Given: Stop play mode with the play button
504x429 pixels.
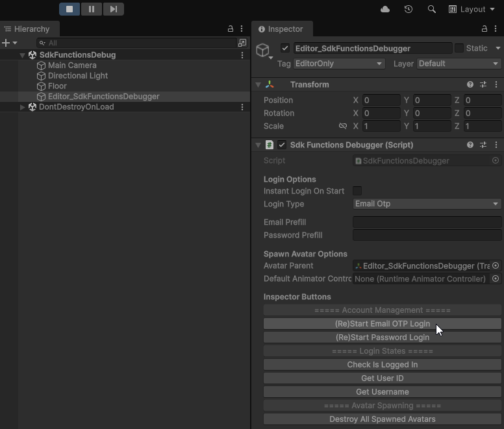Looking at the screenshot, I should pos(69,9).
